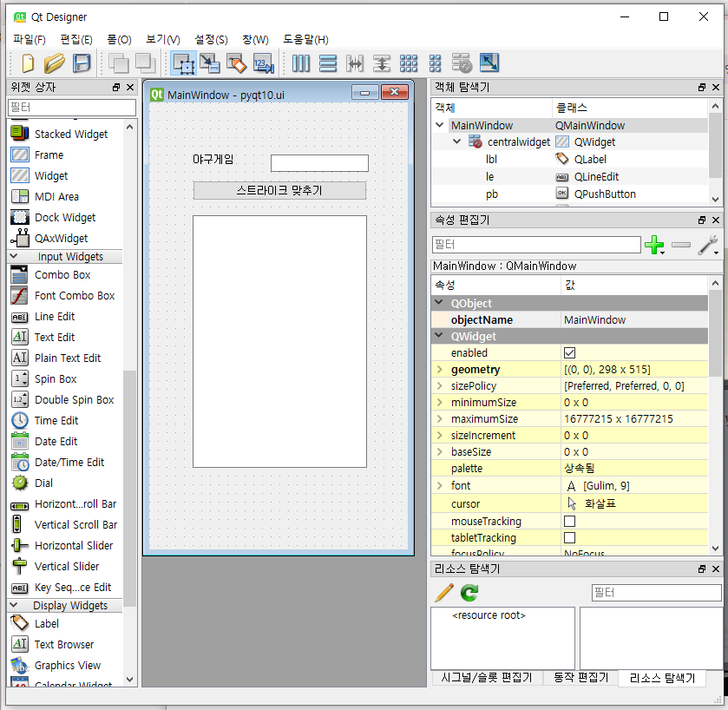Click the Send to Back toolbar icon
Viewport: 728px width, 710px height.
pos(118,63)
